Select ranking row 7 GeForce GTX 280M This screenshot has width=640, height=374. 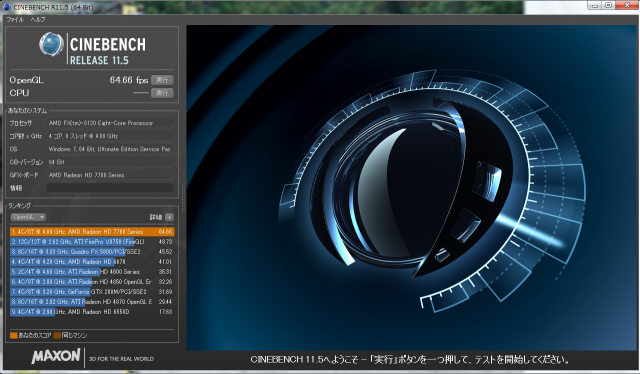click(92, 292)
